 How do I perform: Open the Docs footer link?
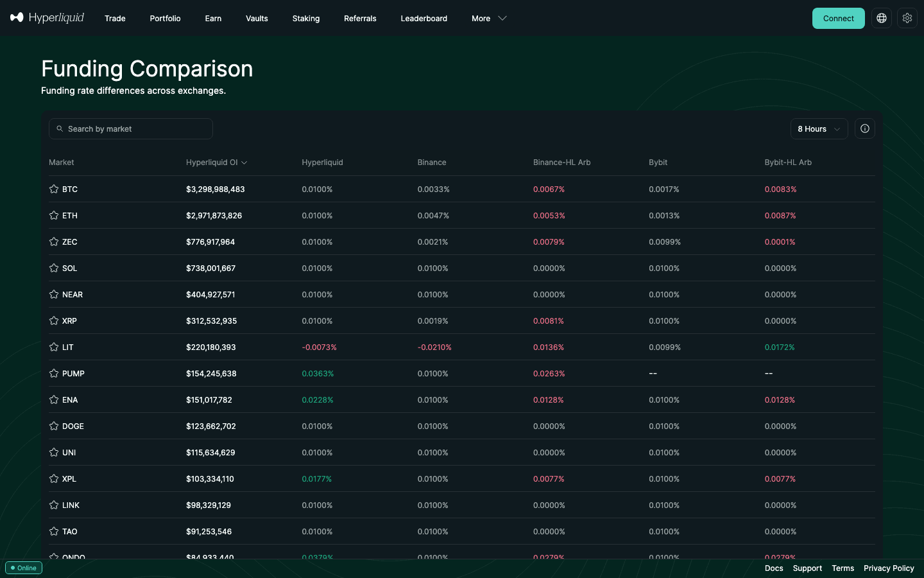[774, 568]
